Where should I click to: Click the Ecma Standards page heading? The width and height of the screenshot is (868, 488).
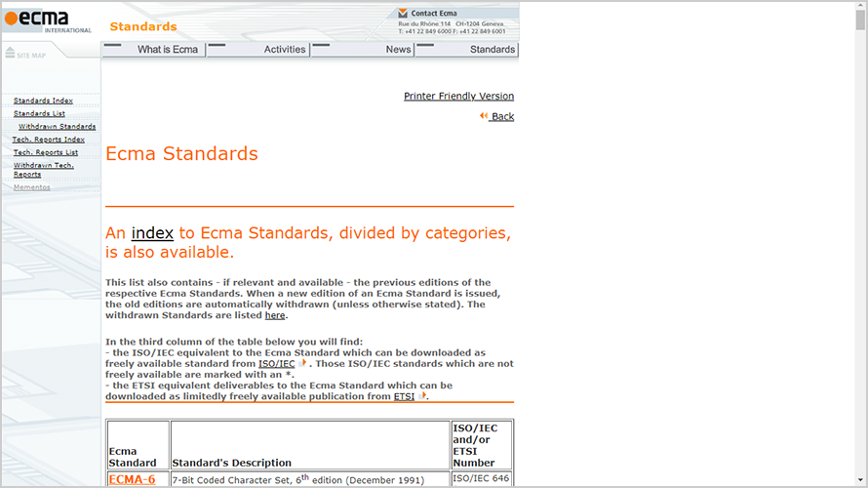point(181,153)
